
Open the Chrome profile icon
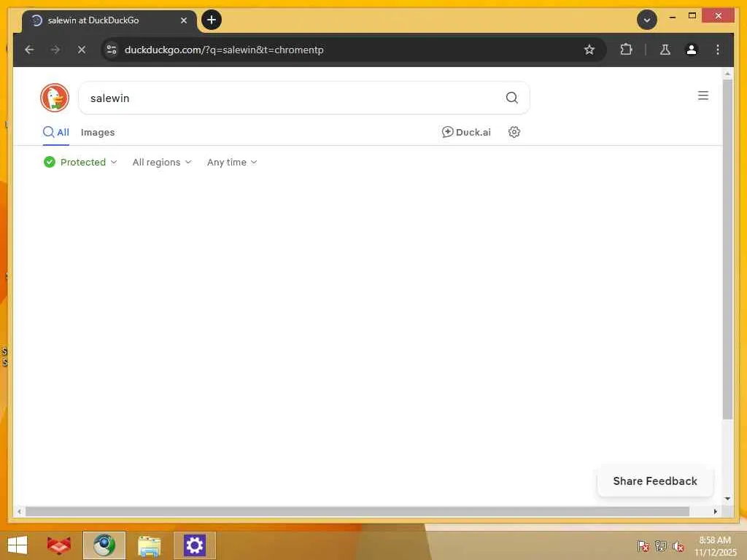(x=692, y=50)
